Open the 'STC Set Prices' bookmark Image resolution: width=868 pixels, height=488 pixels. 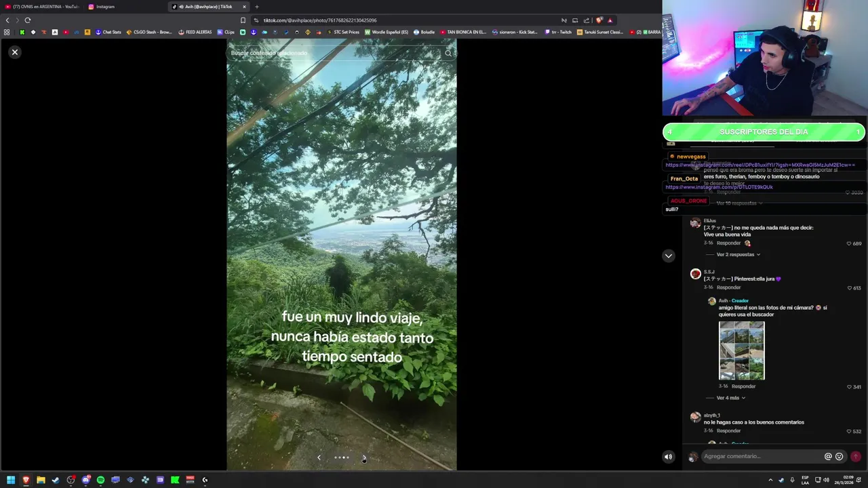click(343, 32)
